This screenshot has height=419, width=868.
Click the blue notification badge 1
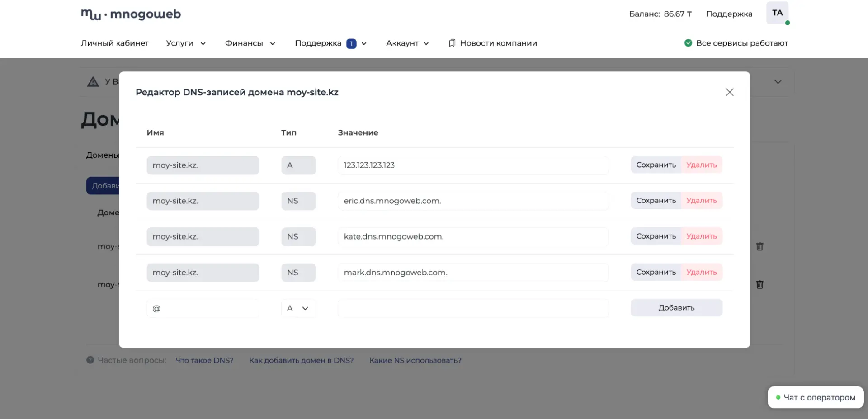coord(351,44)
